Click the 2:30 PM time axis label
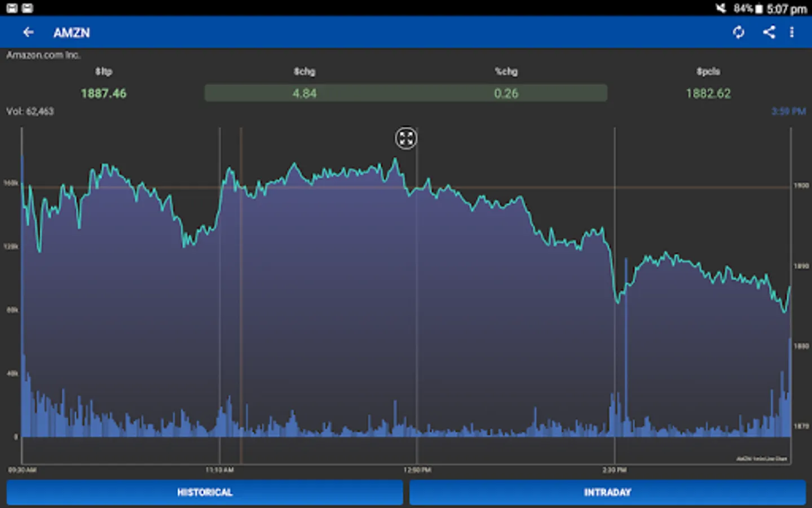Viewport: 812px width, 508px height. tap(614, 470)
